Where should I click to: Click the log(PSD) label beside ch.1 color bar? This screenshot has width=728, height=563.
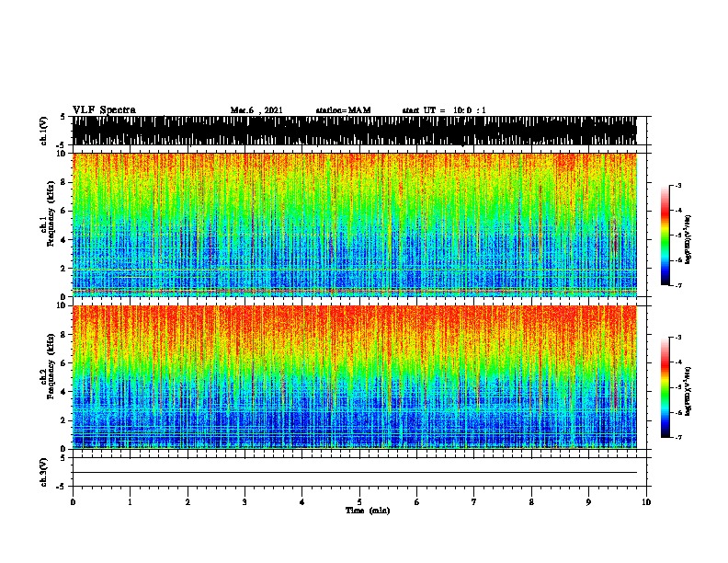(688, 239)
